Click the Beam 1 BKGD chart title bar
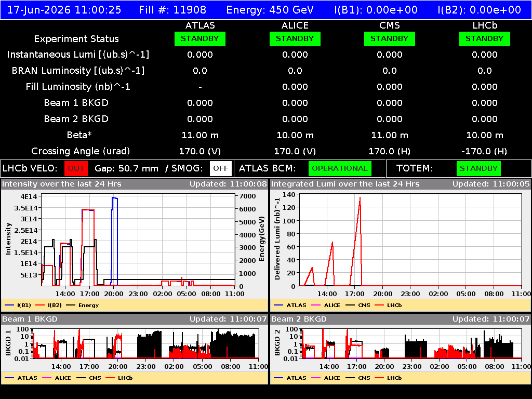This screenshot has height=399, width=532. pos(135,319)
